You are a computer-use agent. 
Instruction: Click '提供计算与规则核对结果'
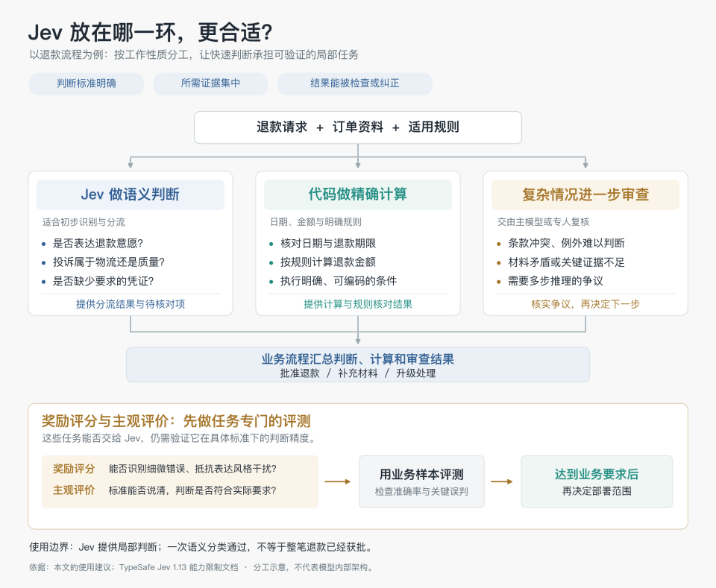(358, 304)
